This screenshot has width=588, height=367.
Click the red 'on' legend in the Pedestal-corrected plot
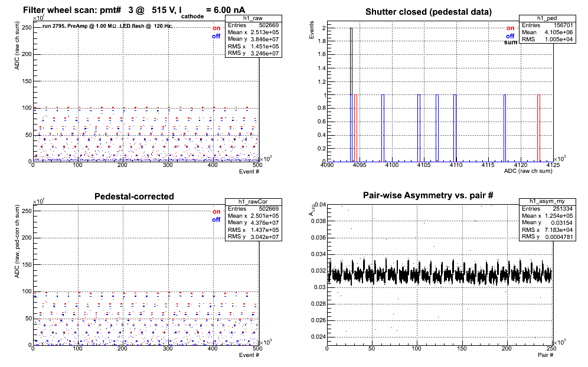pos(217,211)
